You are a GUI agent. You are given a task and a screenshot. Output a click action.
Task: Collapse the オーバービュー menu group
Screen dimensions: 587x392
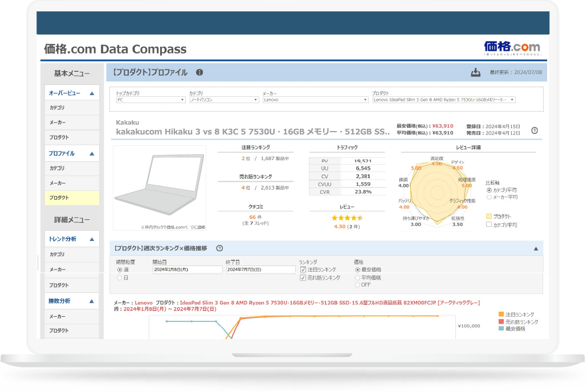click(92, 93)
